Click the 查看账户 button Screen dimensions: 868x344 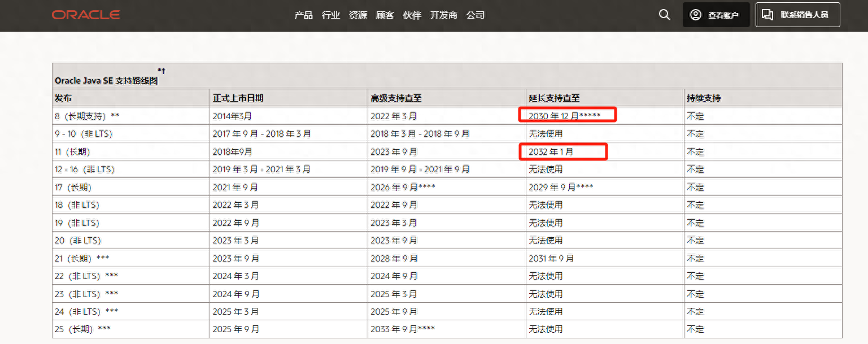click(x=716, y=15)
